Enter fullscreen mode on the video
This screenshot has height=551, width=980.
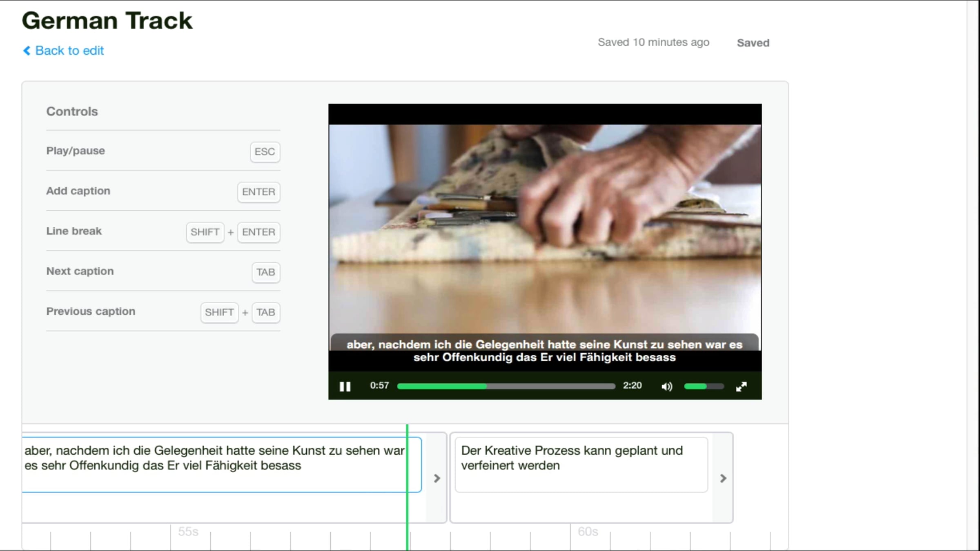pos(741,386)
